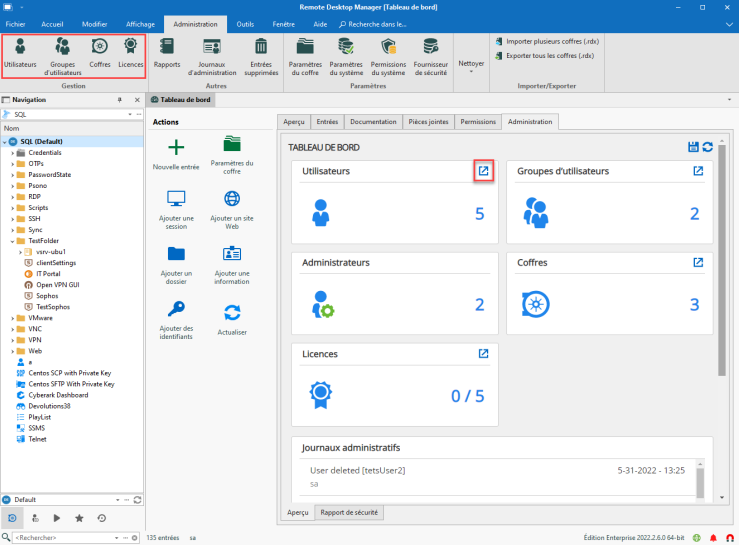
Task: Open Licences from the ribbon
Action: [x=130, y=53]
